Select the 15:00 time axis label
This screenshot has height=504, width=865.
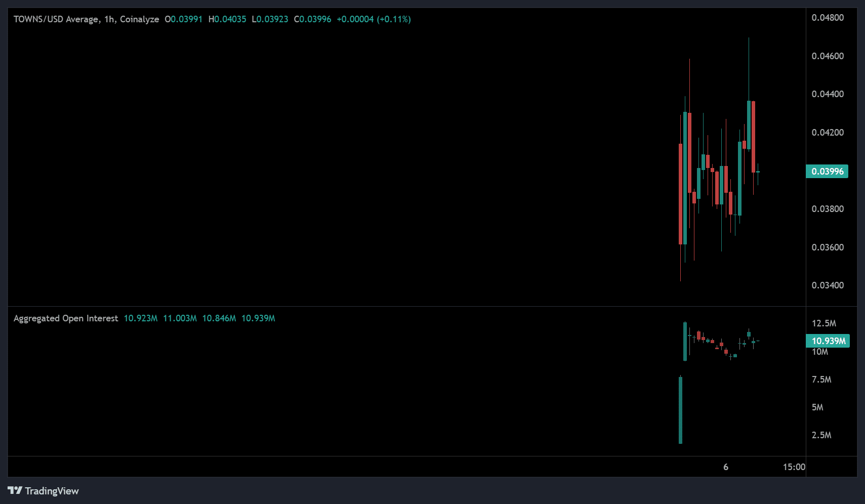tap(794, 467)
